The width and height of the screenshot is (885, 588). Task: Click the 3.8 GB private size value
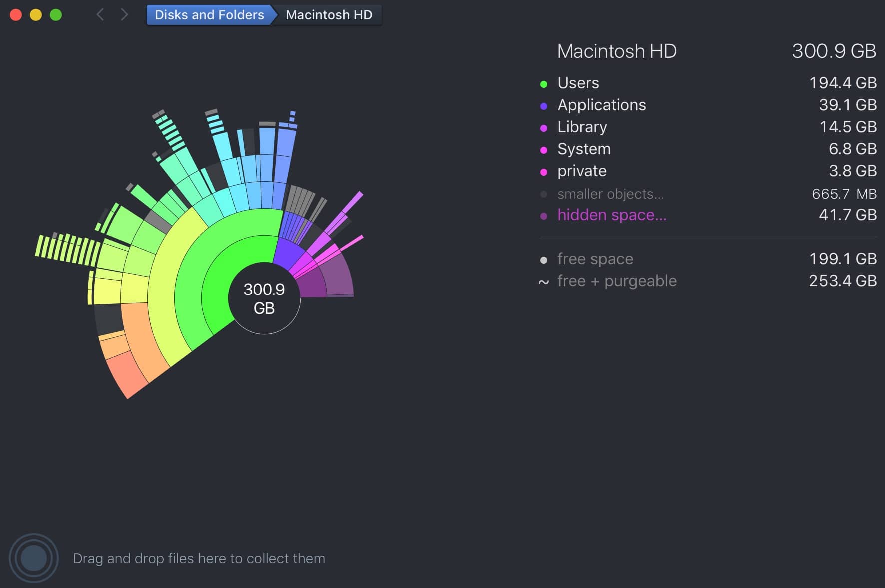click(x=853, y=171)
